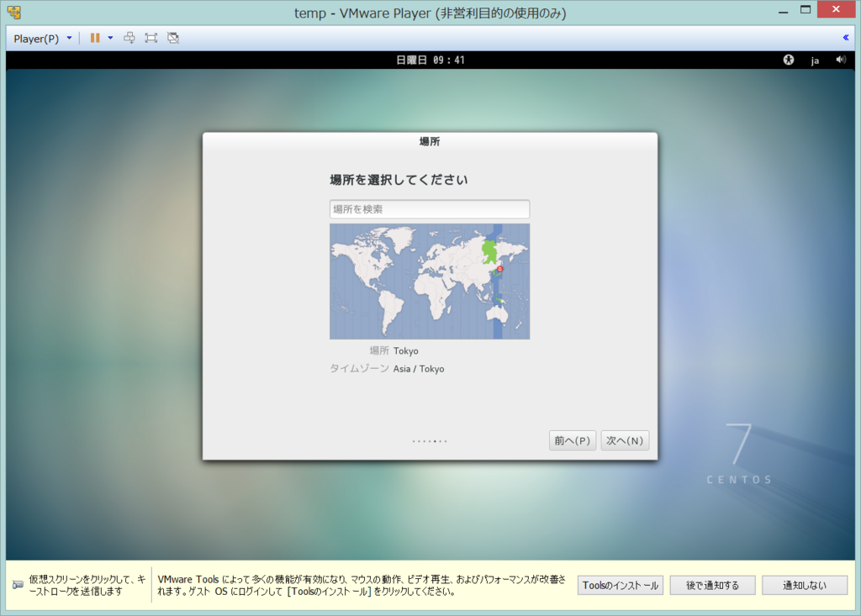Expand the Player menu dropdown arrow
This screenshot has width=861, height=616.
point(69,38)
